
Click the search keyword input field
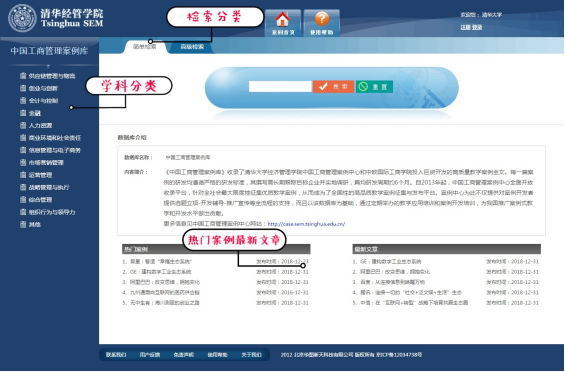(280, 87)
